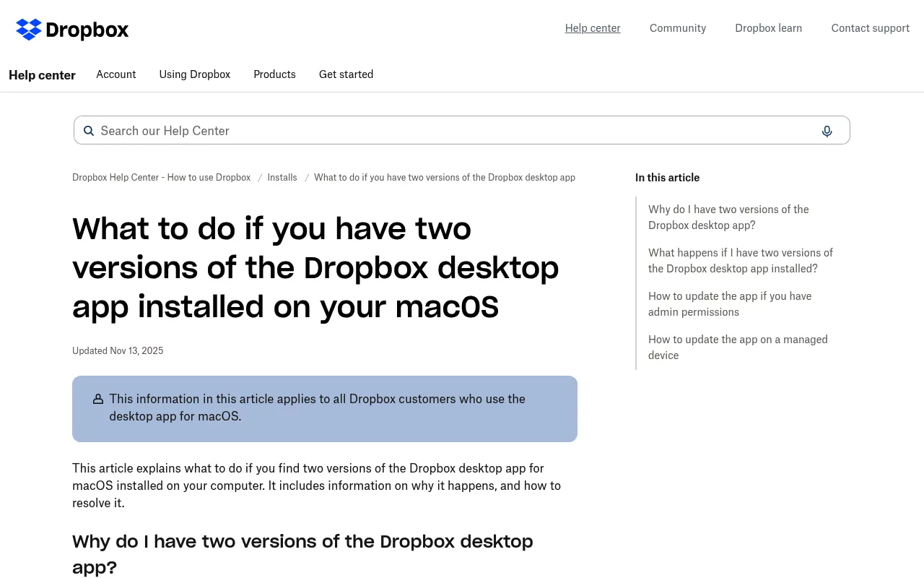The height and width of the screenshot is (578, 924).
Task: Click the main article title heading
Action: [x=315, y=268]
